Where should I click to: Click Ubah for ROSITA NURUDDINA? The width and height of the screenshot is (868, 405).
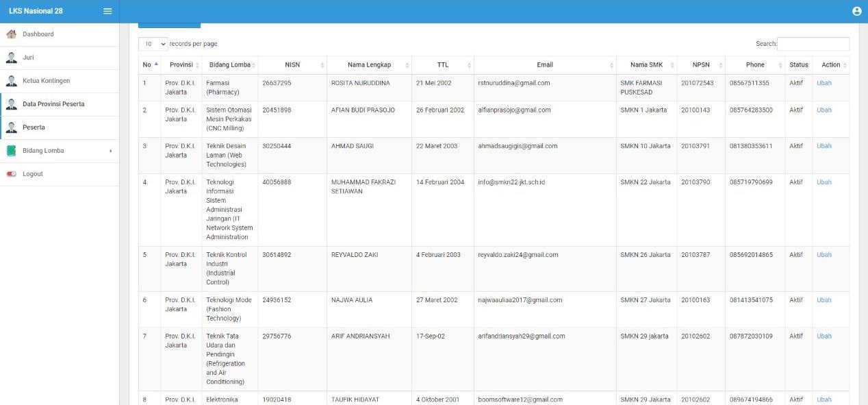point(824,83)
